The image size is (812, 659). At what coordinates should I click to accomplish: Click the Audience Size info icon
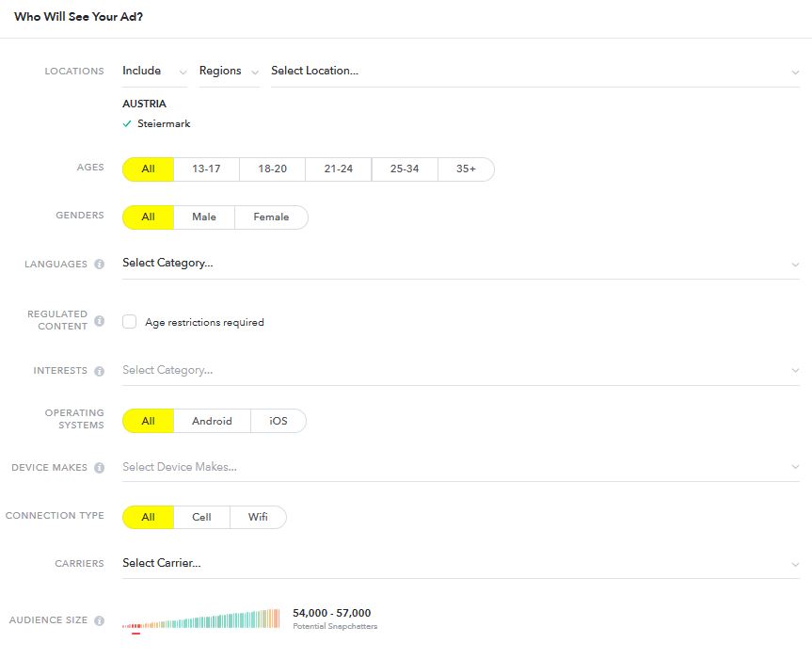click(x=100, y=620)
